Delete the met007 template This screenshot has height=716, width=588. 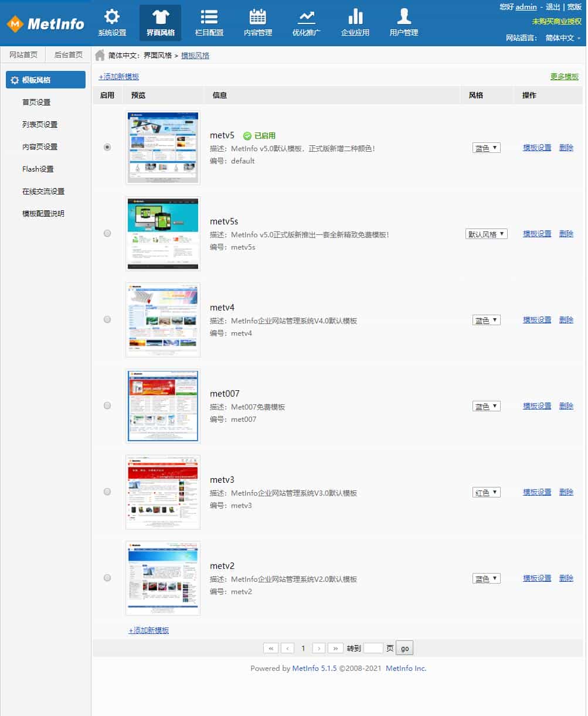[566, 406]
